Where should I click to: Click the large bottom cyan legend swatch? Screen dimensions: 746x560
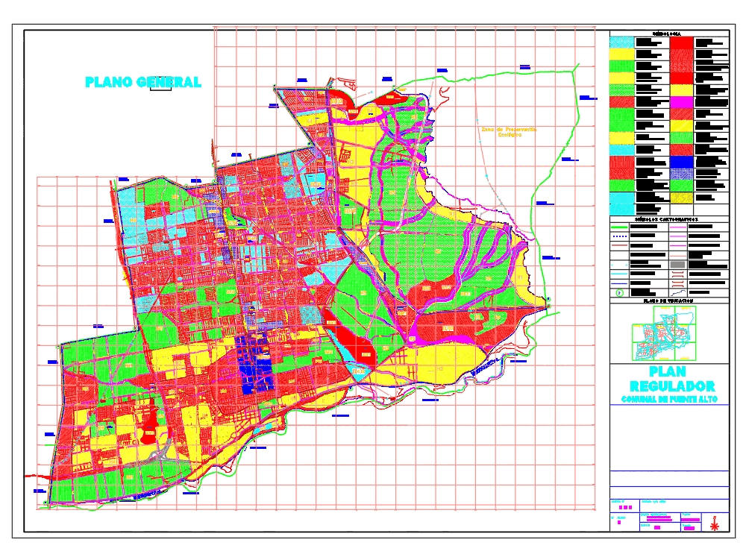click(621, 204)
